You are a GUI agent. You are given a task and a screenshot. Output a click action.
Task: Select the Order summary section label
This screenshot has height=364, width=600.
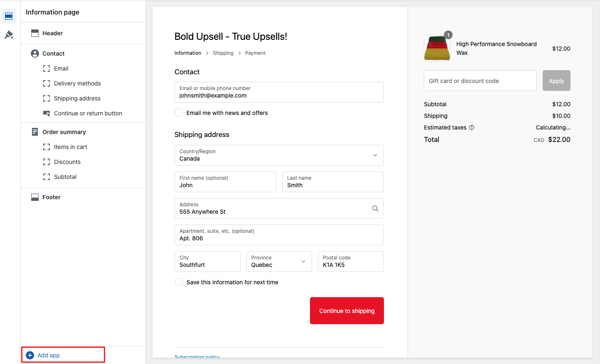pos(64,132)
